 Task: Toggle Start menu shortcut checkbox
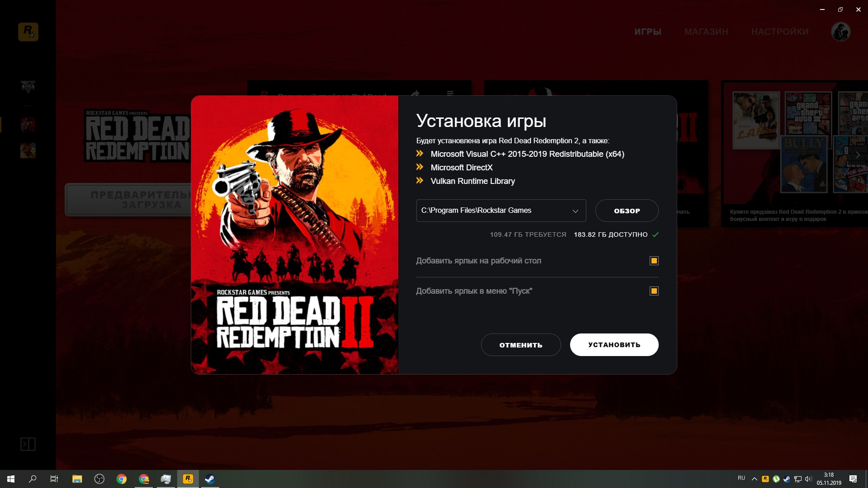point(654,291)
